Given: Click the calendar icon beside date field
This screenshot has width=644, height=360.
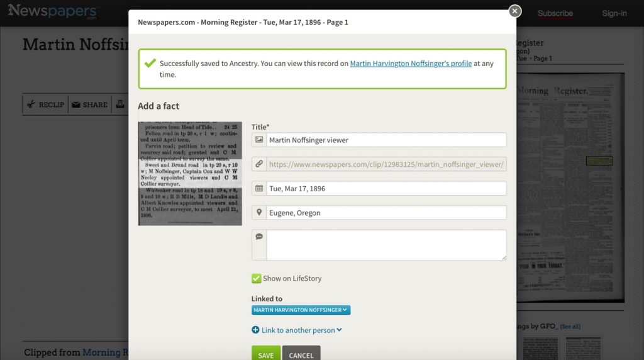Looking at the screenshot, I should tap(258, 188).
